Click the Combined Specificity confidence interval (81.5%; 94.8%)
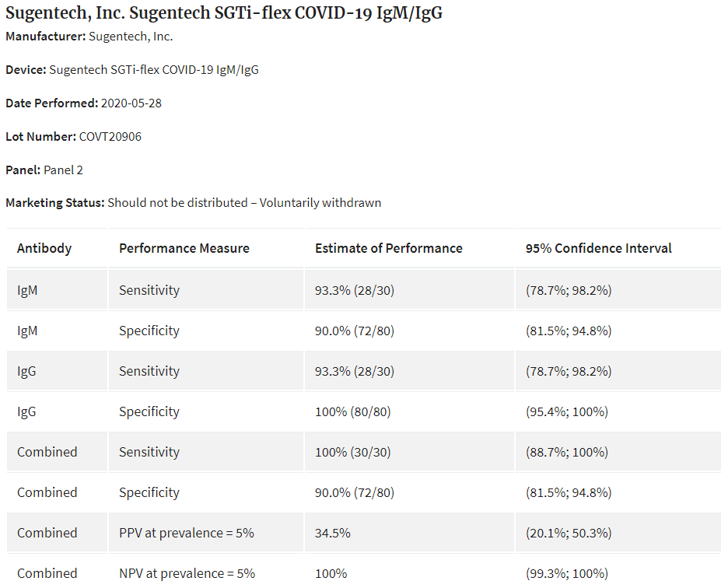Viewport: 721px width, 588px height. point(569,493)
